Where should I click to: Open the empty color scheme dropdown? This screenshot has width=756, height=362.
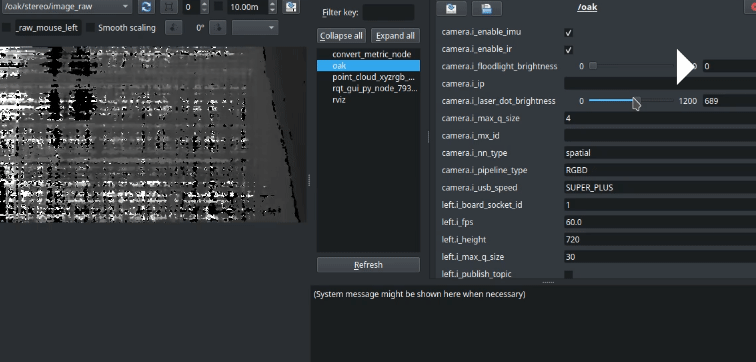coord(255,27)
